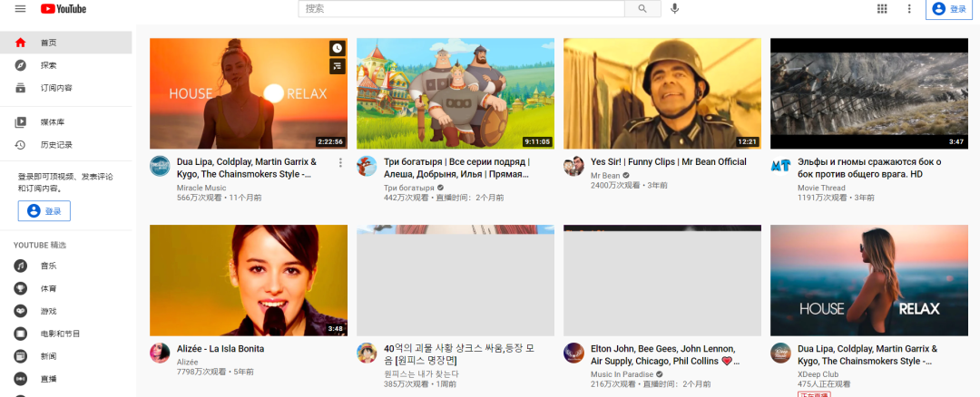Viewport: 980px width, 397px height.
Task: Click the YouTube logo
Action: click(x=64, y=9)
